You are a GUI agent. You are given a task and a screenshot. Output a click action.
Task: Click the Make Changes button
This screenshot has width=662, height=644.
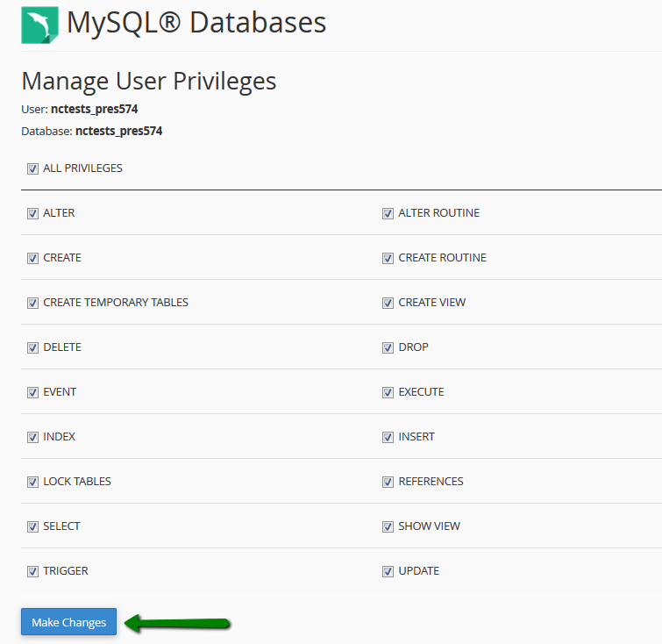(x=68, y=622)
